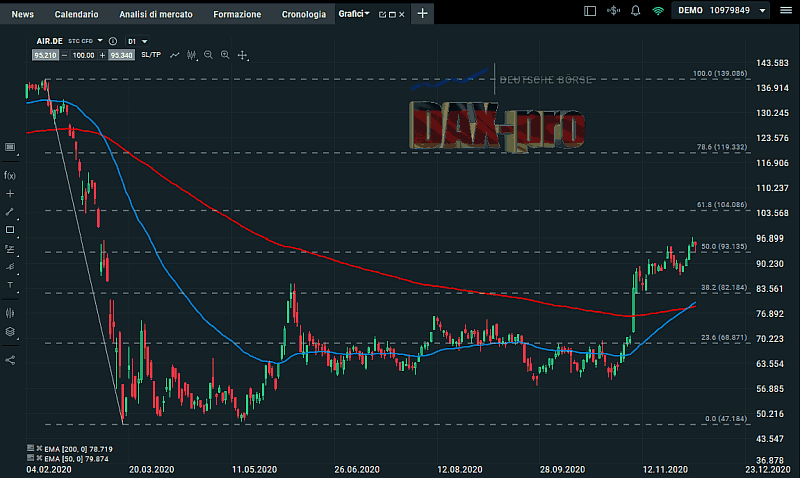Select the 0.0 (47.184) Fibonacci level
Image resolution: width=800 pixels, height=478 pixels.
(x=726, y=419)
